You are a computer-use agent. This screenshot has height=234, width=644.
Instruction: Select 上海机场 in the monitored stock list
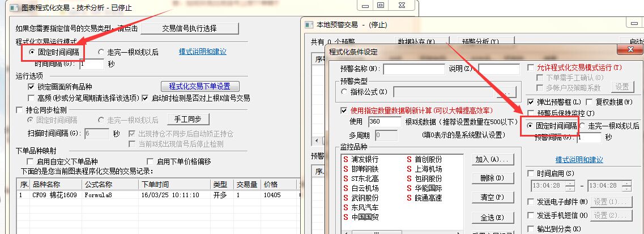coord(428,169)
